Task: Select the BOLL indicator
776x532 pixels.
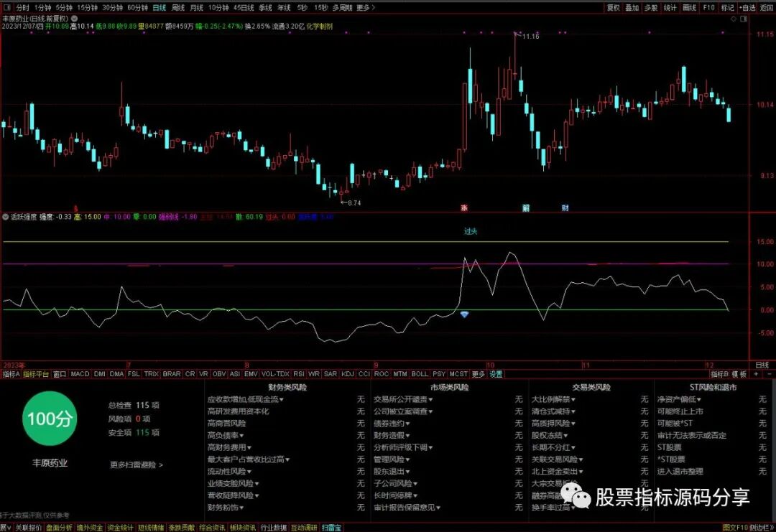Action: click(420, 374)
